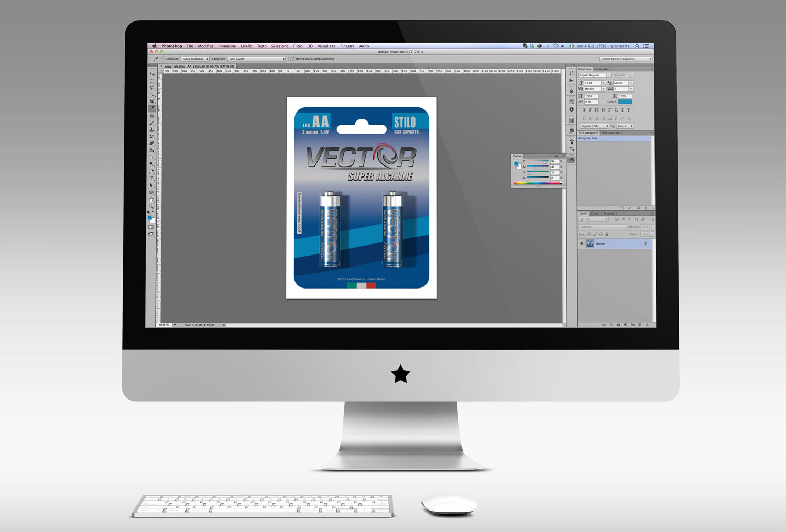This screenshot has width=786, height=532.
Task: Open the 18 pt font size dropdown
Action: (x=595, y=83)
